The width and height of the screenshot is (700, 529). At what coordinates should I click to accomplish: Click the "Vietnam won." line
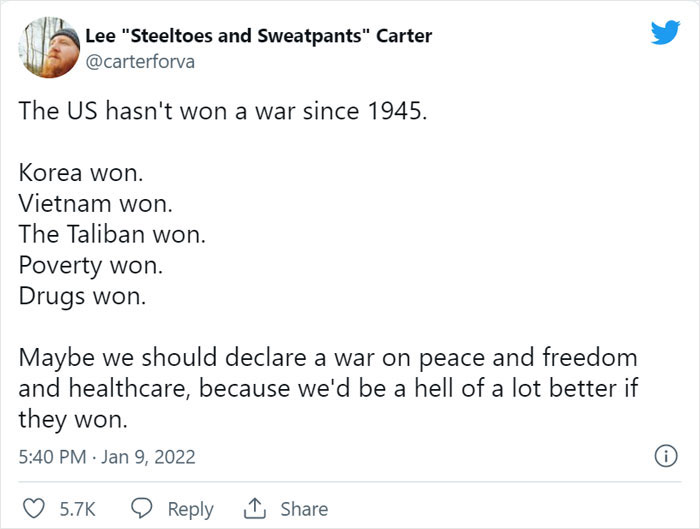tap(96, 204)
